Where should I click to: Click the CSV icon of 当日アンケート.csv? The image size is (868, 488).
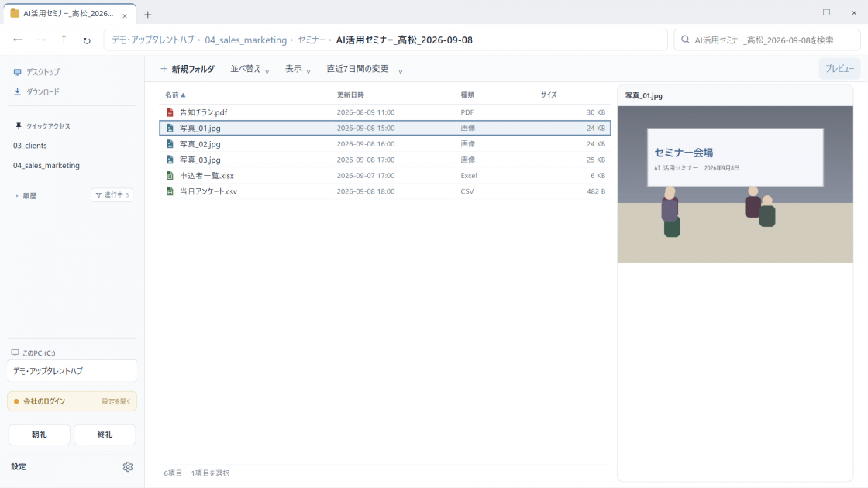[x=170, y=191]
